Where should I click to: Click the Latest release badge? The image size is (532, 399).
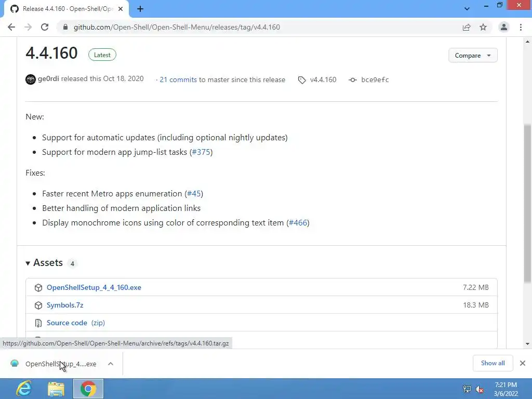102,55
